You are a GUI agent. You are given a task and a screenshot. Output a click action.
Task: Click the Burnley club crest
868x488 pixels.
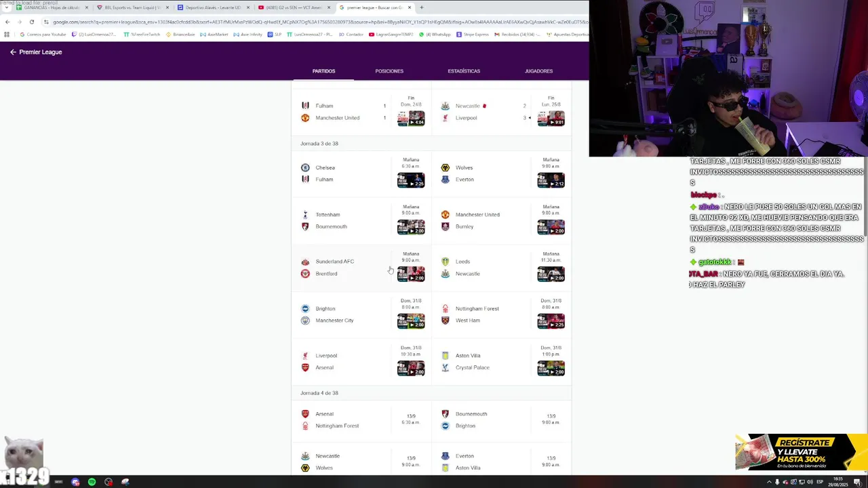[x=445, y=226]
